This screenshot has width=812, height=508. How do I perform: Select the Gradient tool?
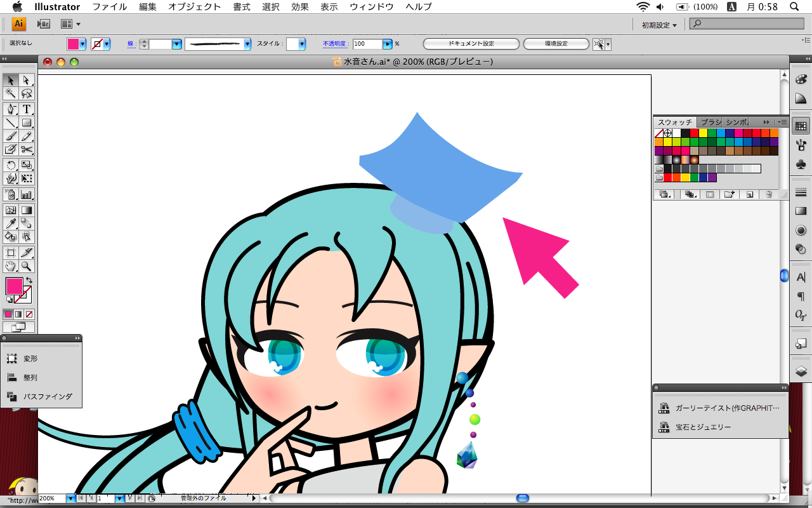click(x=27, y=210)
